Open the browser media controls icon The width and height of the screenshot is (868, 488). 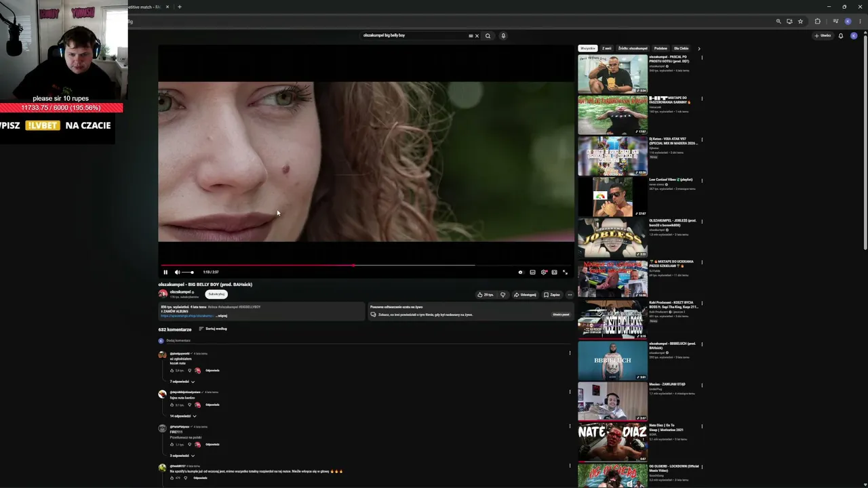tap(835, 22)
